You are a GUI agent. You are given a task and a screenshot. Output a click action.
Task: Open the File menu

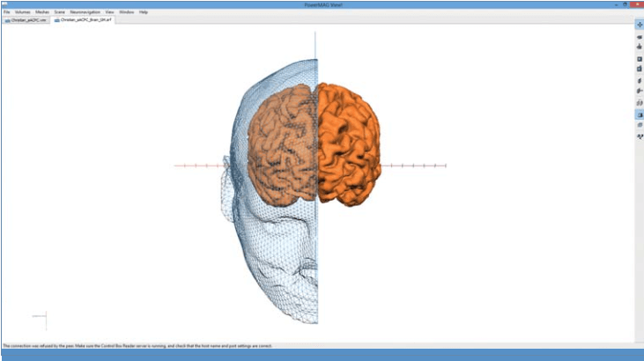pos(6,12)
